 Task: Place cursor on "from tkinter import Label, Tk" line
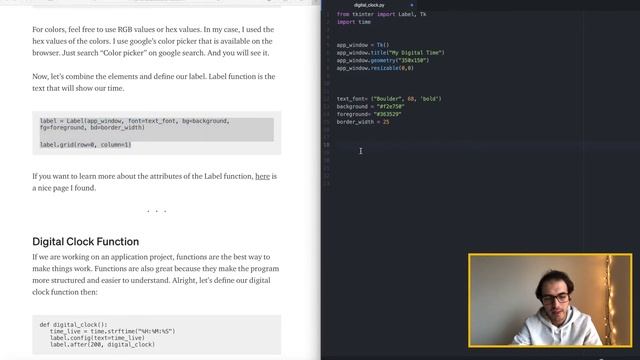click(x=381, y=14)
